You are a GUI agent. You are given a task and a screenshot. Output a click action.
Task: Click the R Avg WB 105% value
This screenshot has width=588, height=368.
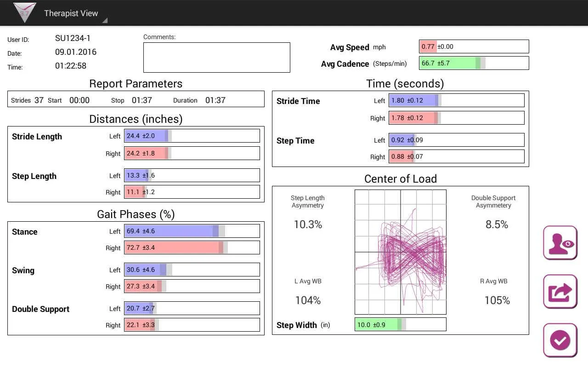coord(497,300)
